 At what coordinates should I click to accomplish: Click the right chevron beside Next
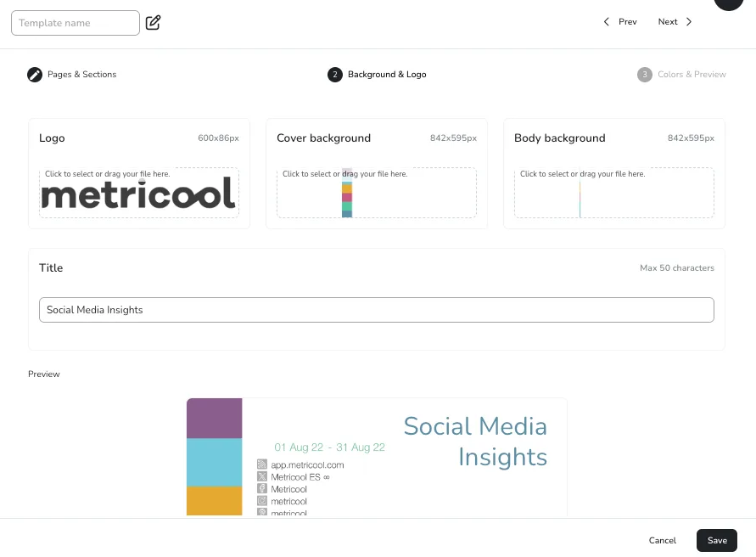(x=689, y=22)
